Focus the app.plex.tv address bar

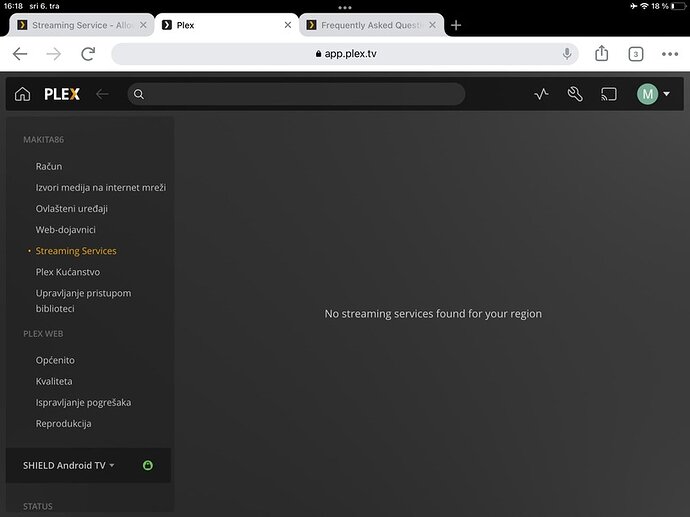345,54
